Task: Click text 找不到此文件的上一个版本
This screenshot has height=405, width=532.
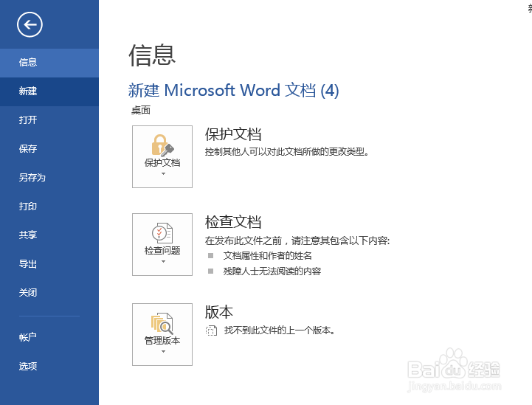Action: [x=280, y=330]
